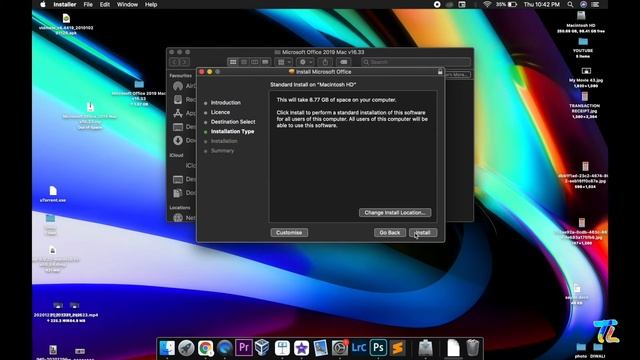Open the Window menu

tap(127, 4)
